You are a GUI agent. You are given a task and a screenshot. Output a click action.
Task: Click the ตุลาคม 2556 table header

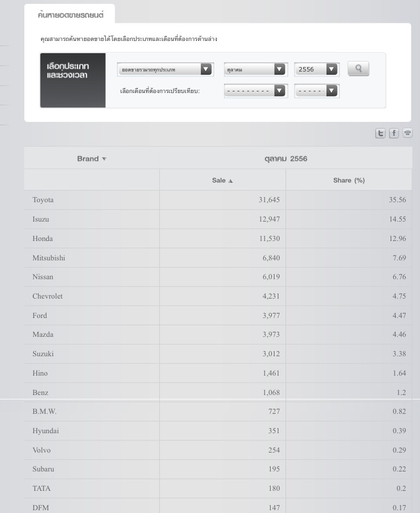[286, 158]
